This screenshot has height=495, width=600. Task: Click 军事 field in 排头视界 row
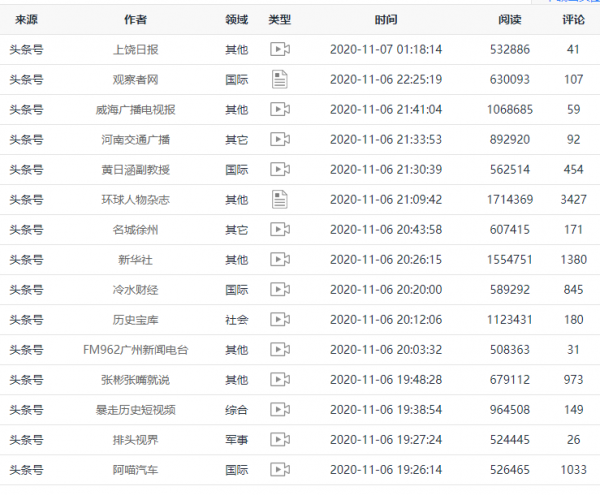pyautogui.click(x=236, y=440)
